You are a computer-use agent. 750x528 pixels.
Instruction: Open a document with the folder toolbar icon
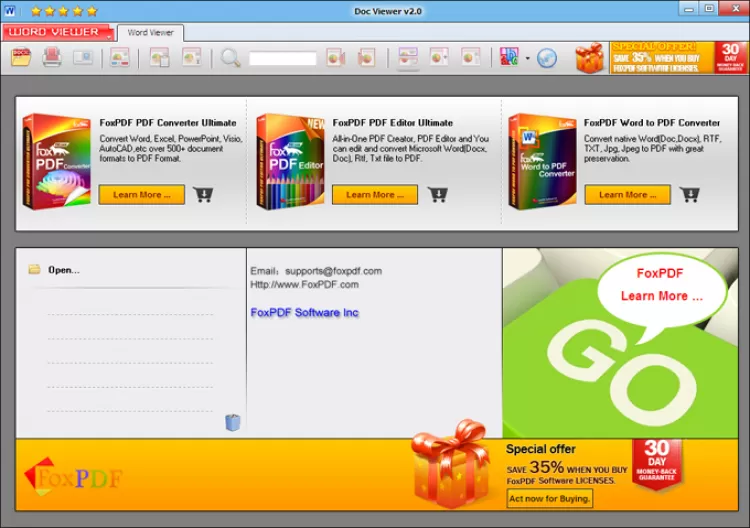21,57
